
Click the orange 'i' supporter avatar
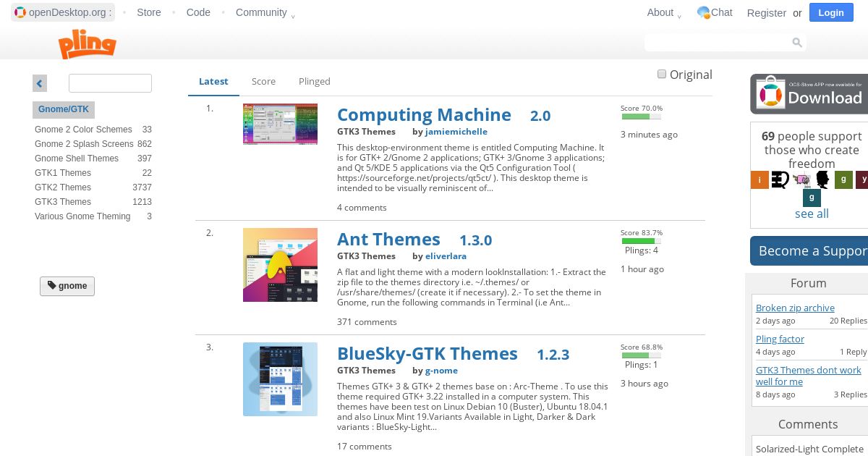click(x=759, y=180)
